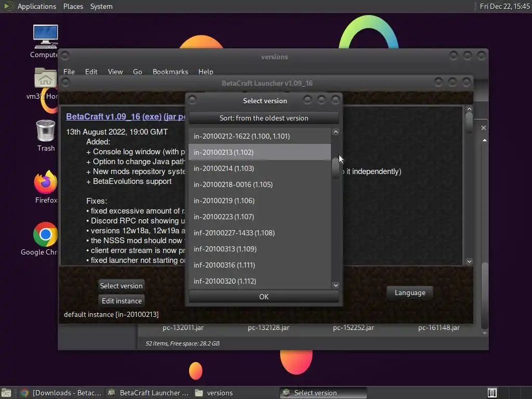Viewport: 532px width, 399px height.
Task: Select version in-20100223 (1.107)
Action: coord(260,217)
